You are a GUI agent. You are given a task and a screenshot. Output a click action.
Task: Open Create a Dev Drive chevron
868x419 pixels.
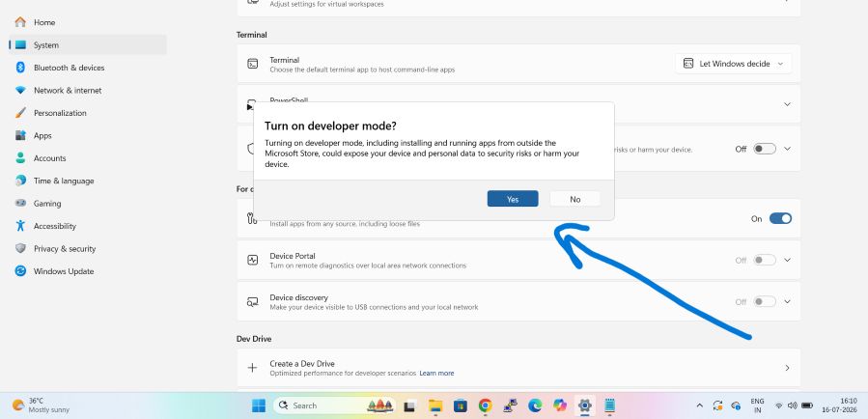click(x=787, y=368)
